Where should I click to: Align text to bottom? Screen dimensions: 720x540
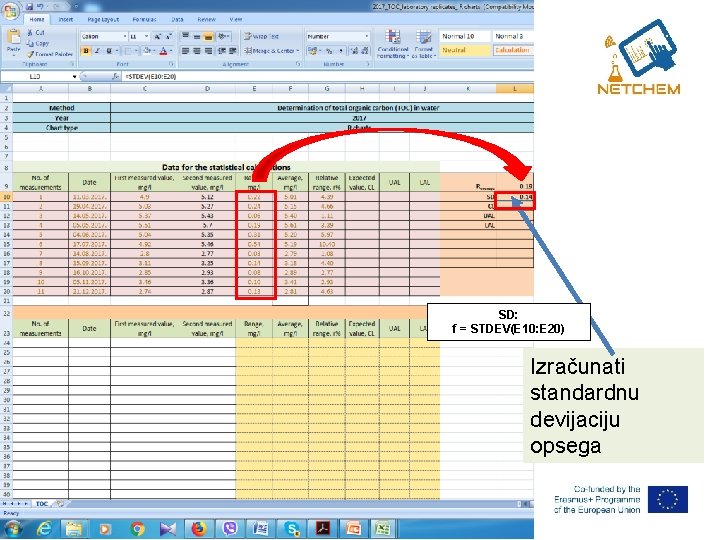[208, 36]
